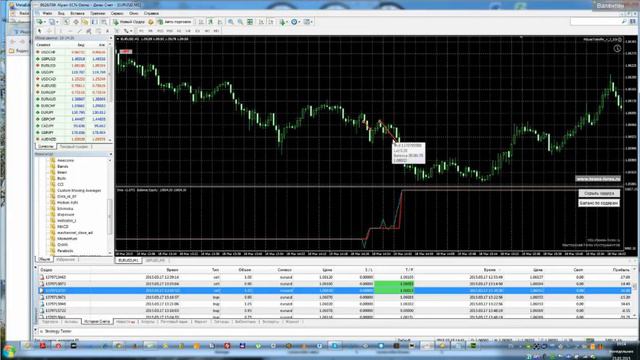Image resolution: width=640 pixels, height=360 pixels.
Task: Open the Вид menu
Action: pyautogui.click(x=61, y=13)
